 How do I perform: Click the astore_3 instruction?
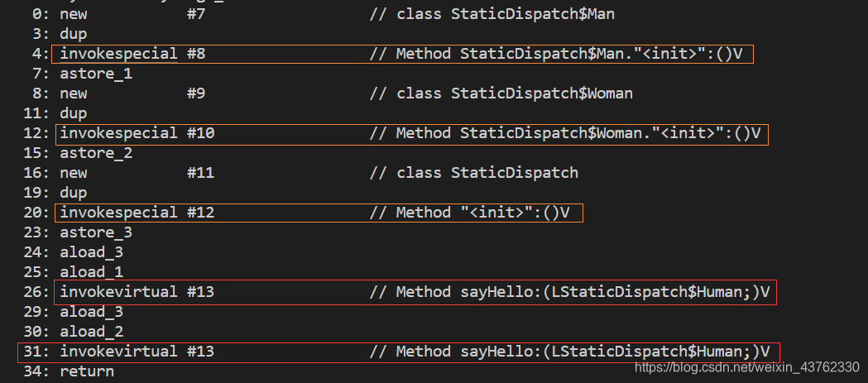pos(96,232)
